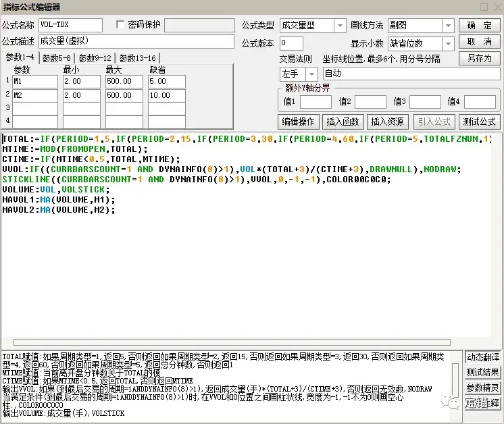Screen dimensions: 504x424
Task: Switch to the 参数1-4 tab
Action: point(20,57)
